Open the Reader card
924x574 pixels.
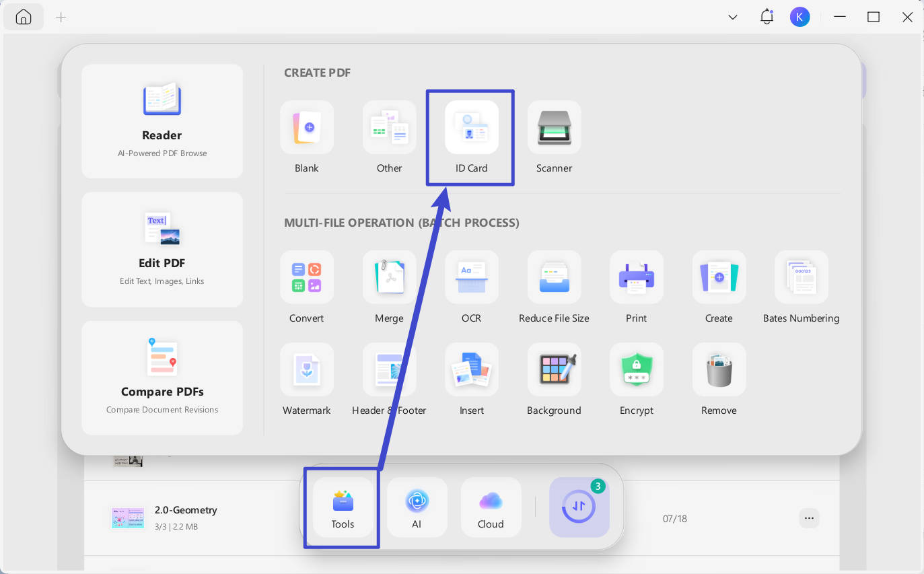pos(162,121)
